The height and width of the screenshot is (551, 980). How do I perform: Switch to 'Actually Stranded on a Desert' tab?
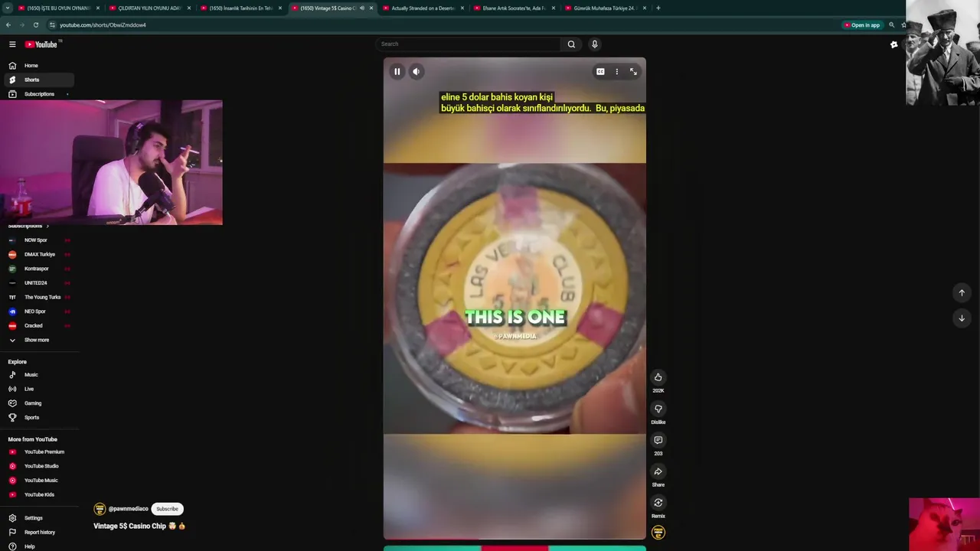click(x=423, y=8)
